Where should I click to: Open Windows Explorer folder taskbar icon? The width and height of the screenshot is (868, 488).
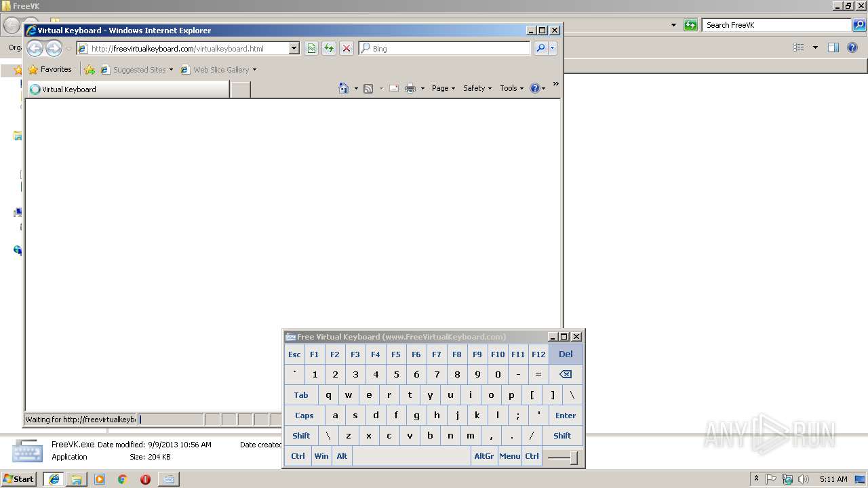pyautogui.click(x=77, y=479)
